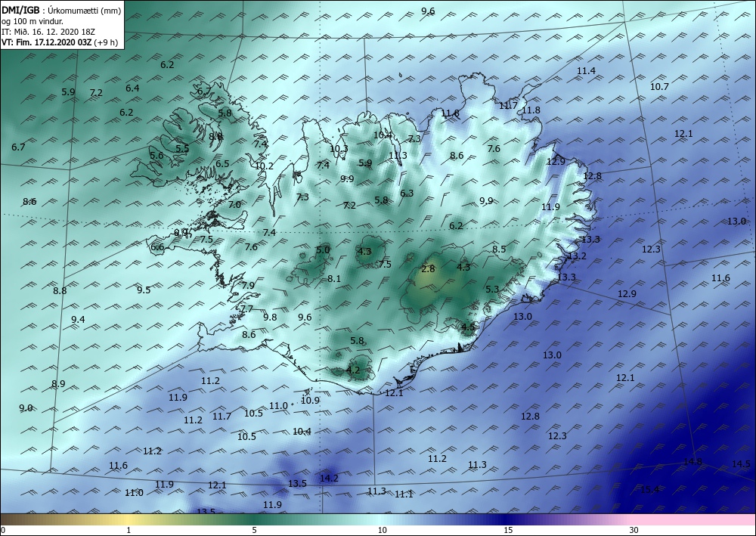Click the 14.5 value on the map
The image size is (756, 536).
coord(741,464)
